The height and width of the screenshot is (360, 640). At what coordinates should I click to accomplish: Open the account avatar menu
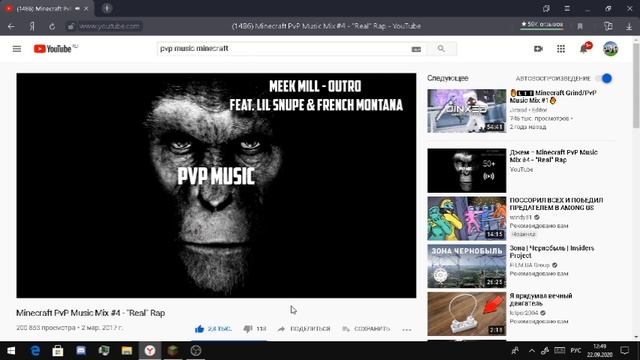coord(610,49)
